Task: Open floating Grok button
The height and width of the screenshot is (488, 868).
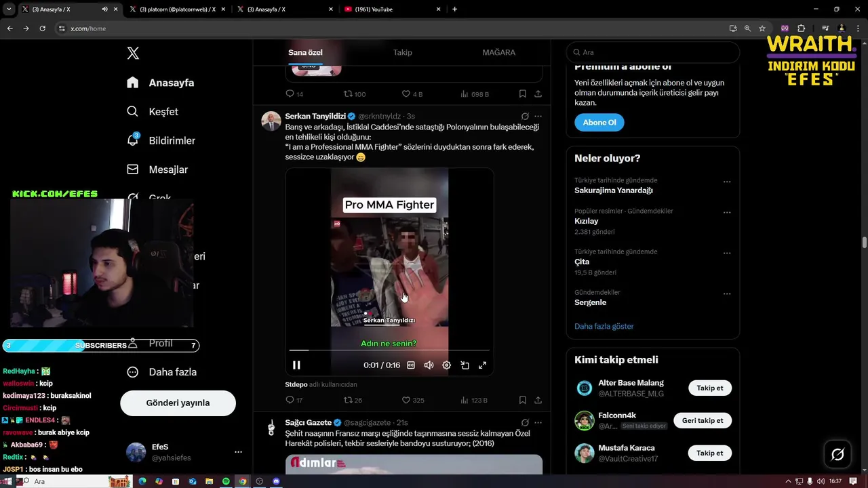Action: point(837,454)
